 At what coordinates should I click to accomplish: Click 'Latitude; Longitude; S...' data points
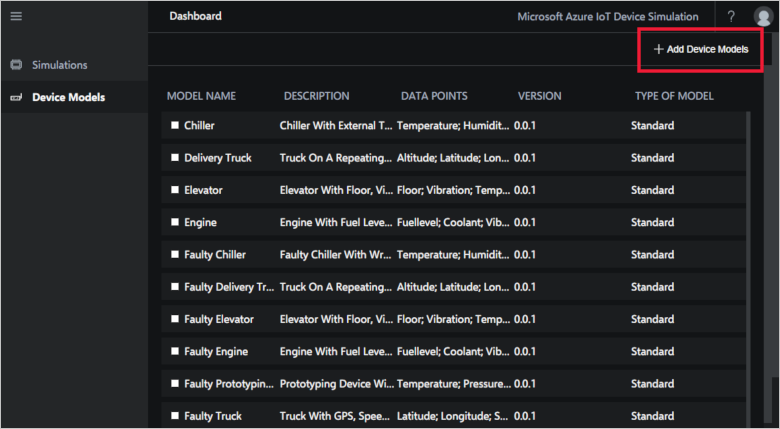tap(453, 416)
